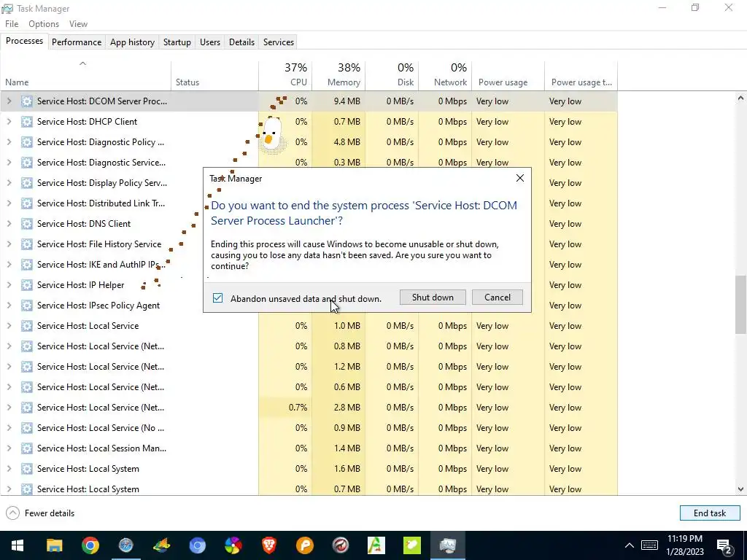Switch to the Performance tab
Viewport: 747px width, 560px height.
point(77,42)
